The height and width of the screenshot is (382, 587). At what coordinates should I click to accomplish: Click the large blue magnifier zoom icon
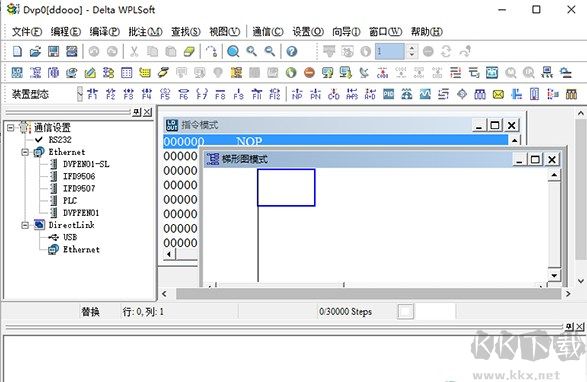(x=233, y=51)
